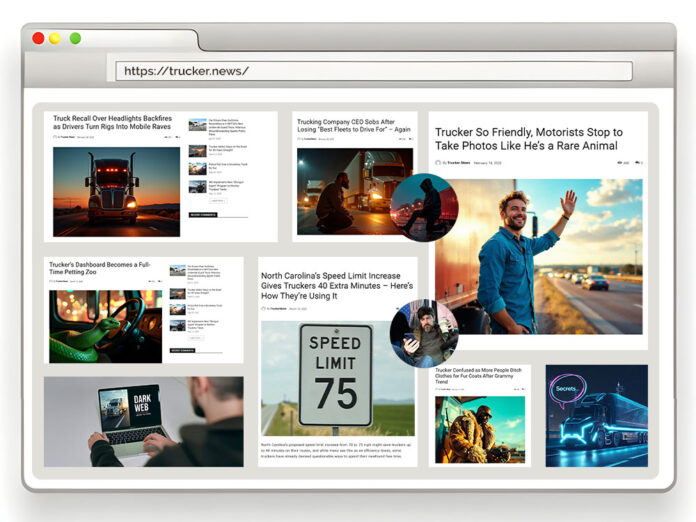Click the circular hooded figure photo
Viewport: 696px width, 522px height.
(x=423, y=207)
